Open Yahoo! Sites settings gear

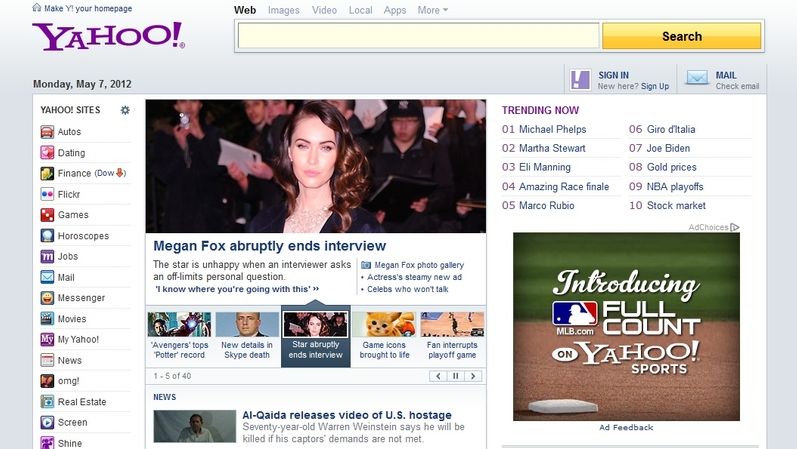125,110
